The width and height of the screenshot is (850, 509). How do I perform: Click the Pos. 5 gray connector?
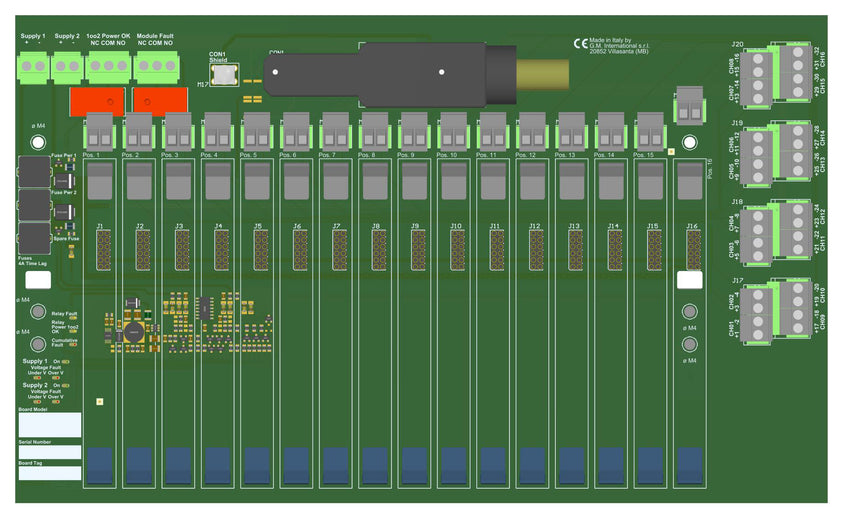257,130
